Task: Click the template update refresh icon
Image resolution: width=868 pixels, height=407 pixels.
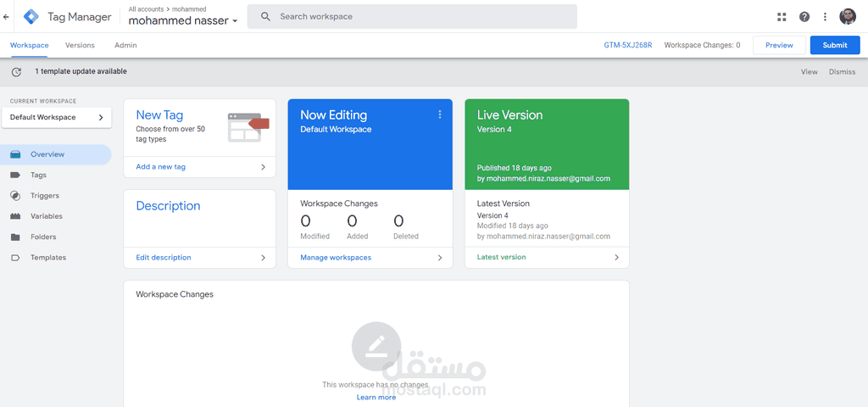Action: (x=17, y=72)
